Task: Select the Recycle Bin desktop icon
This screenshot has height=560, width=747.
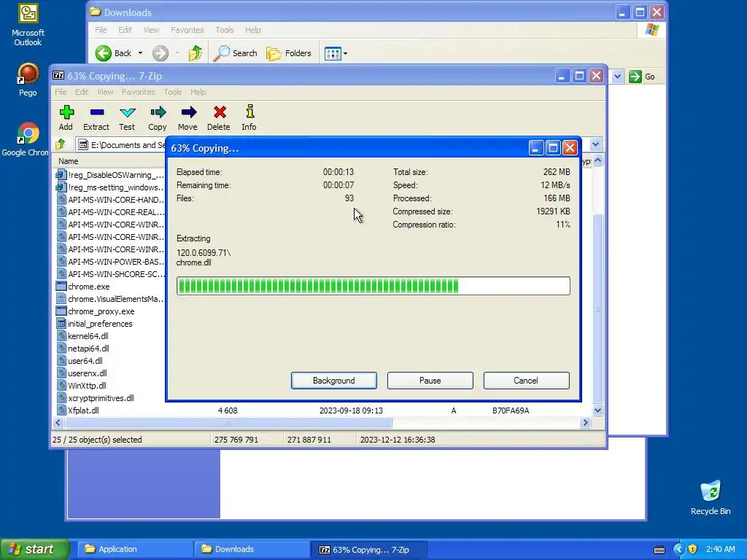Action: [x=711, y=498]
